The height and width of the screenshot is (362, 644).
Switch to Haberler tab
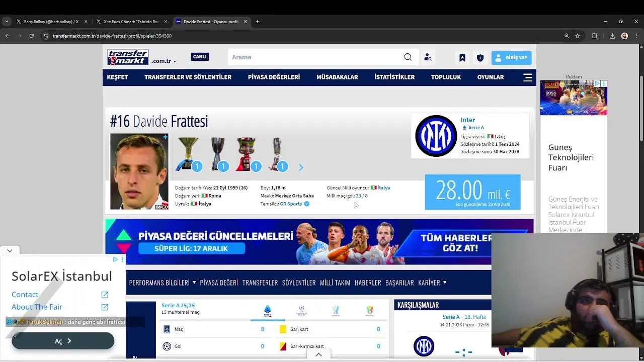click(x=368, y=283)
